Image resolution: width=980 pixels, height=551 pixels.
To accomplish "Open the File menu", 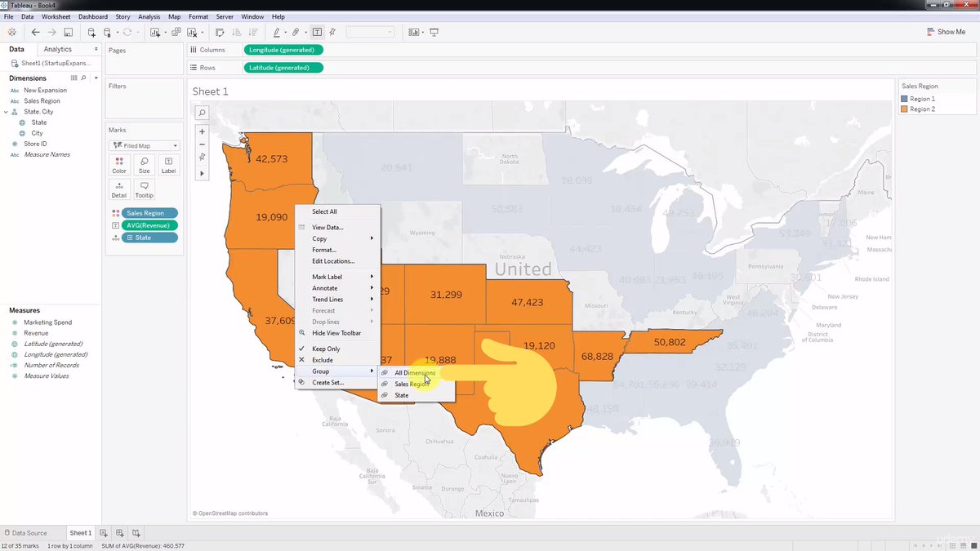I will (x=8, y=16).
